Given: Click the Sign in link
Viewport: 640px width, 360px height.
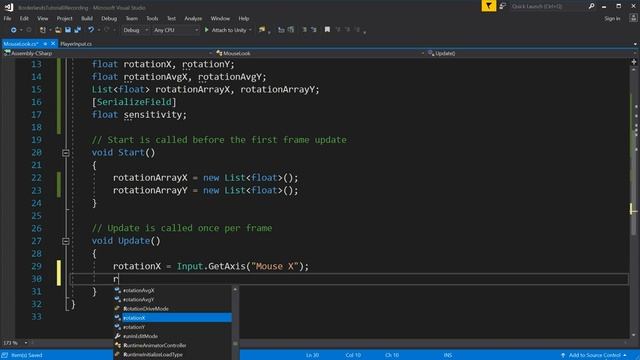Looking at the screenshot, I should 612,18.
